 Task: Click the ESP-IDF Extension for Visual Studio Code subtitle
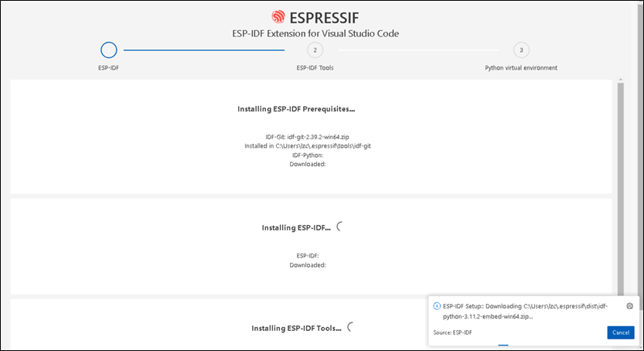point(315,33)
